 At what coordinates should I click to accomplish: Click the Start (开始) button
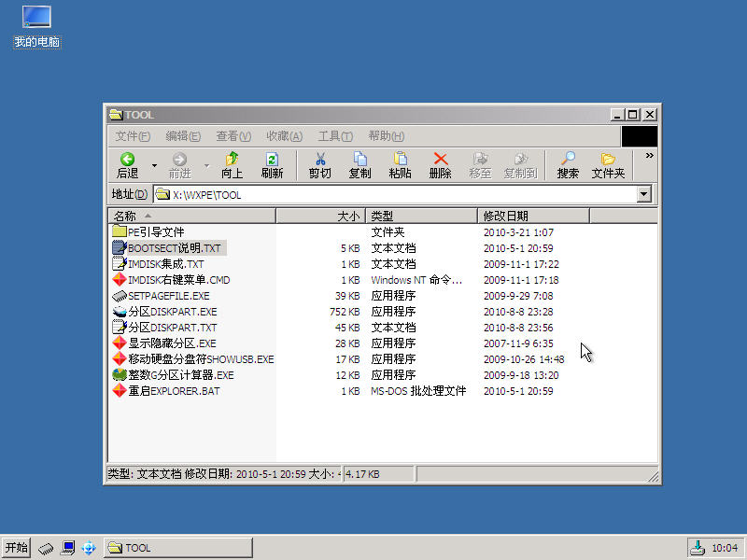tap(17, 548)
